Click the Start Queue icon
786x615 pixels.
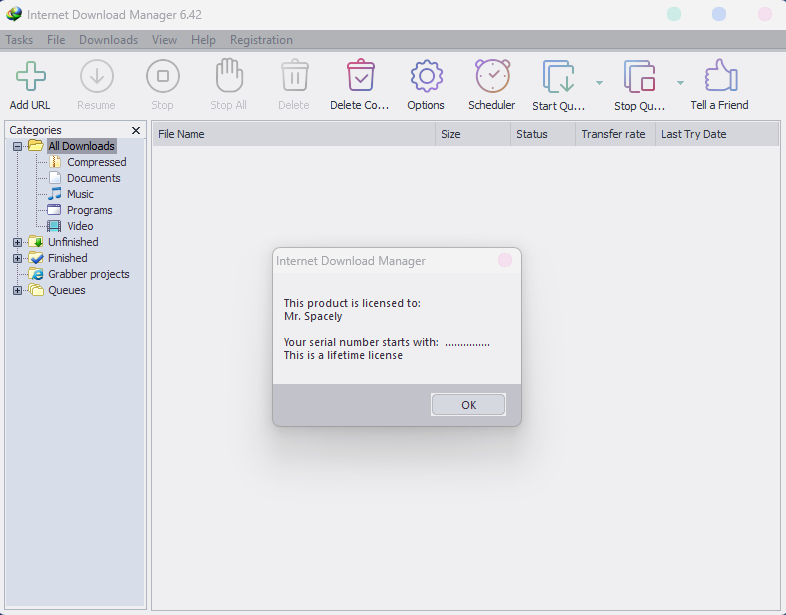coord(558,77)
